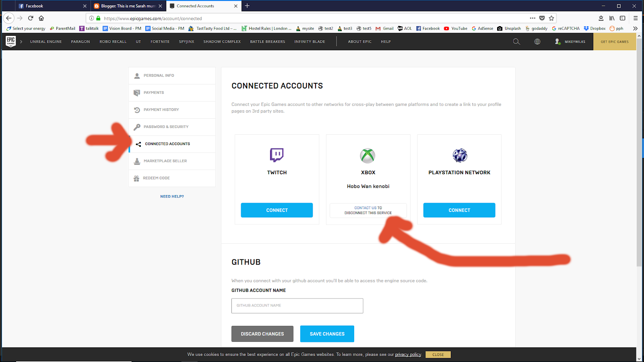
Task: Open a new tab with the plus icon
Action: [x=247, y=6]
